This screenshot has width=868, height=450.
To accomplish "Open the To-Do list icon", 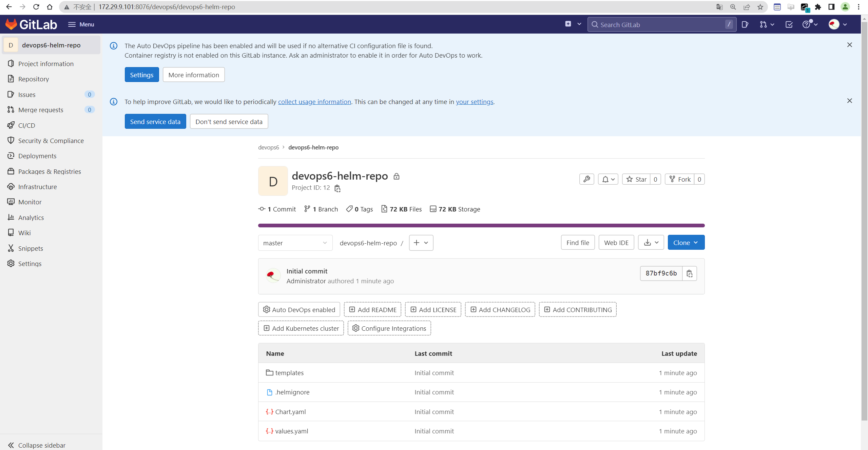I will point(789,24).
